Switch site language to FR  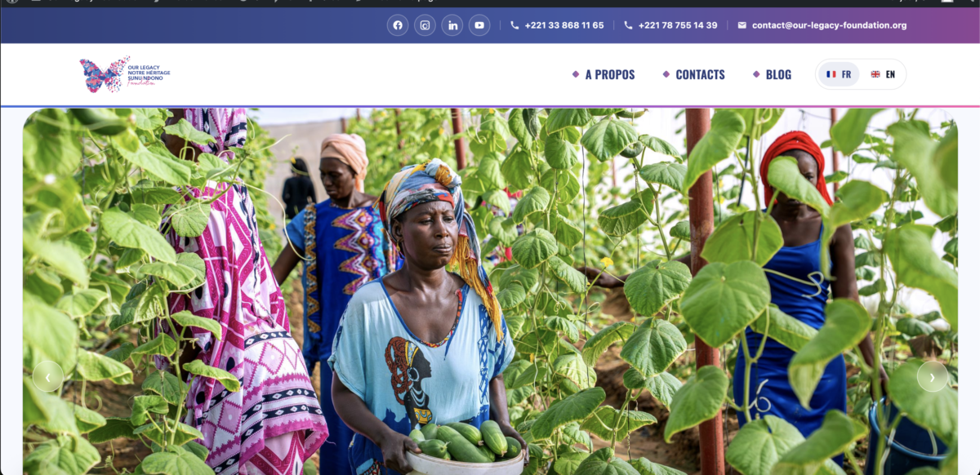tap(839, 74)
